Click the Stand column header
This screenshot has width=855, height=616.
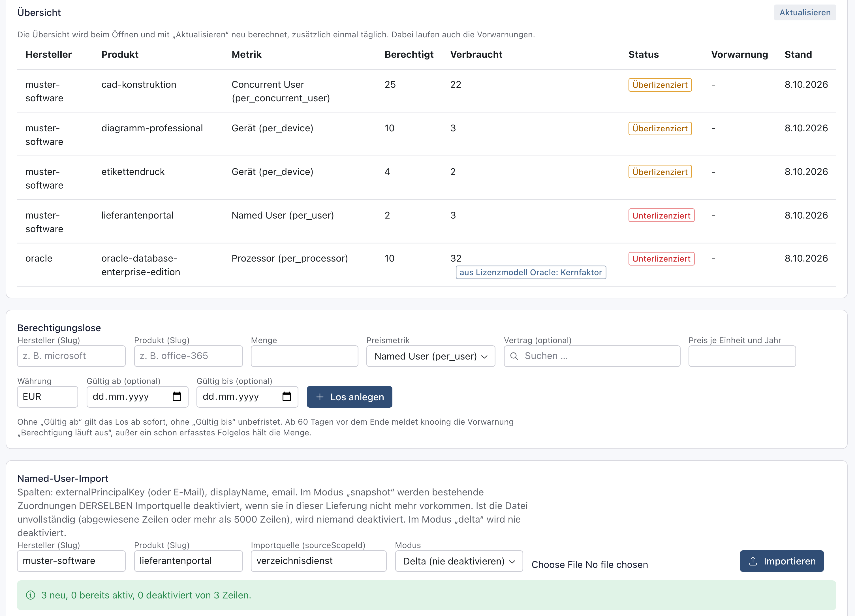point(798,54)
